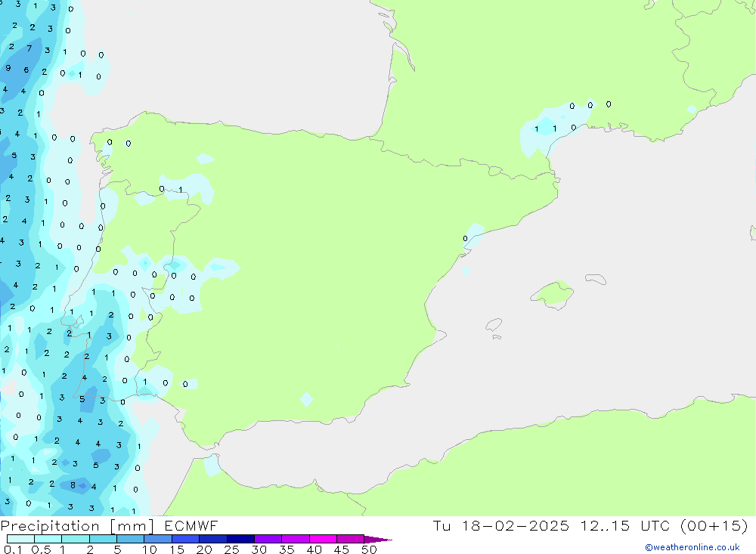Click the legend label '10'
This screenshot has width=756, height=554.
point(150,549)
